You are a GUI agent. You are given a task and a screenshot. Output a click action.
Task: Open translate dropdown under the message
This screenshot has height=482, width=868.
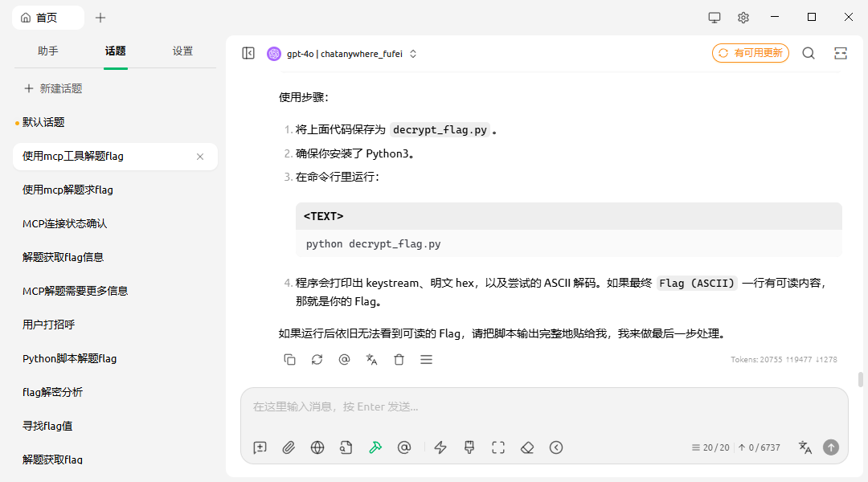(x=371, y=360)
